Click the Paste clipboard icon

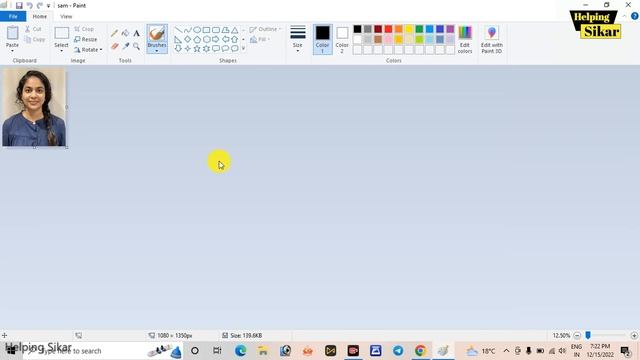point(13,33)
